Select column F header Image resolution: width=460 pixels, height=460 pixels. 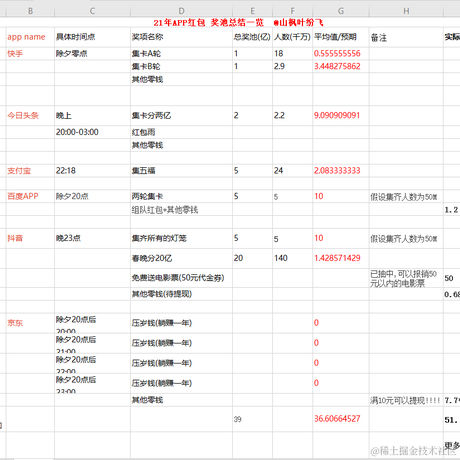point(292,11)
